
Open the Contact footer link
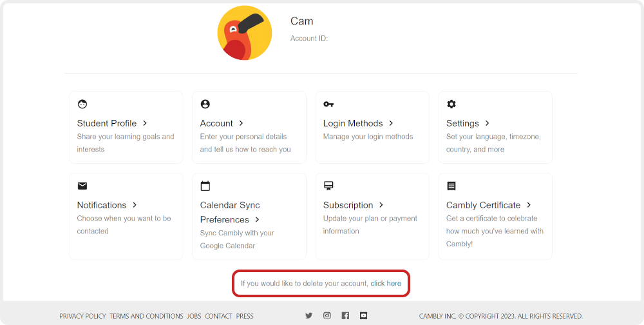click(x=218, y=317)
